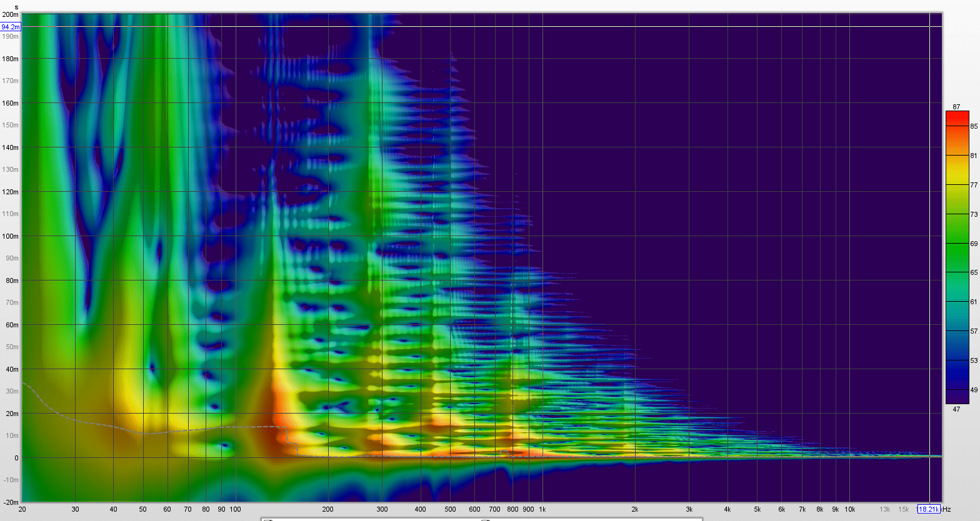Image resolution: width=980 pixels, height=521 pixels.
Task: Click the 87 label on colour scale
Action: pyautogui.click(x=956, y=107)
